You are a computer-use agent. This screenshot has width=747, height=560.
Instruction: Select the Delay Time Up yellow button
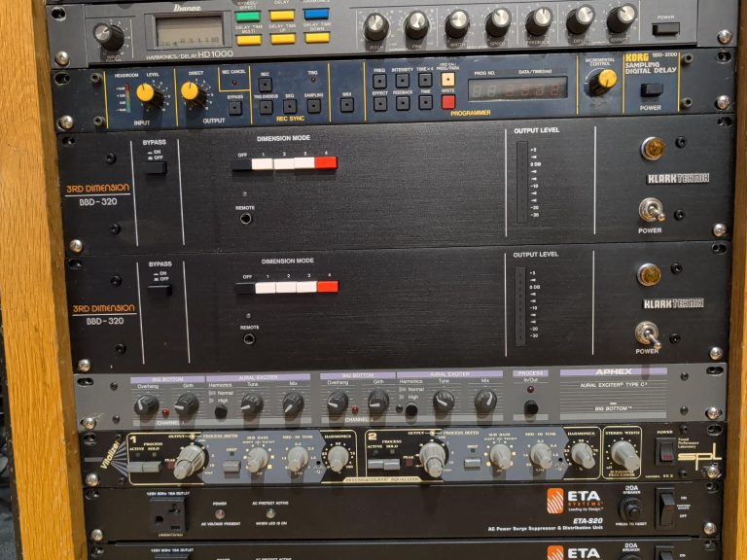point(282,39)
